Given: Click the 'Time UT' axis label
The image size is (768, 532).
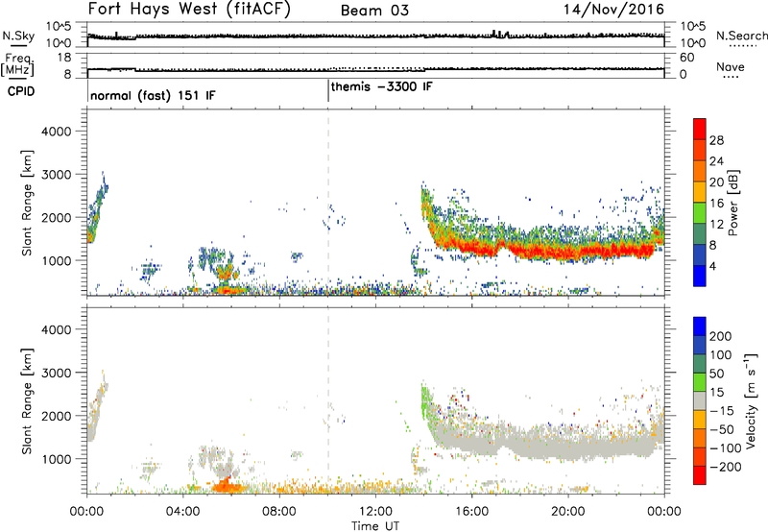Looking at the screenshot, I should click(375, 526).
